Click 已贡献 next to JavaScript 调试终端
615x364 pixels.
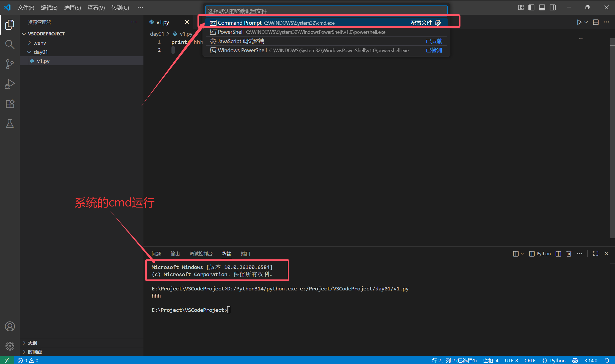tap(434, 41)
